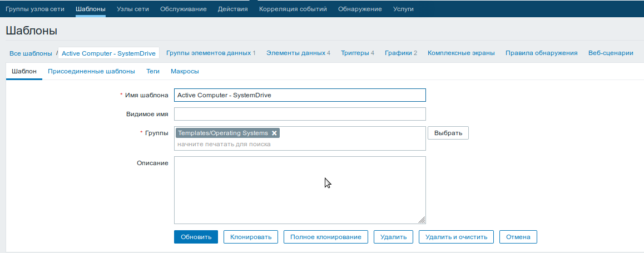
Task: Open the Все шаблоны breadcrumb link
Action: [x=31, y=53]
